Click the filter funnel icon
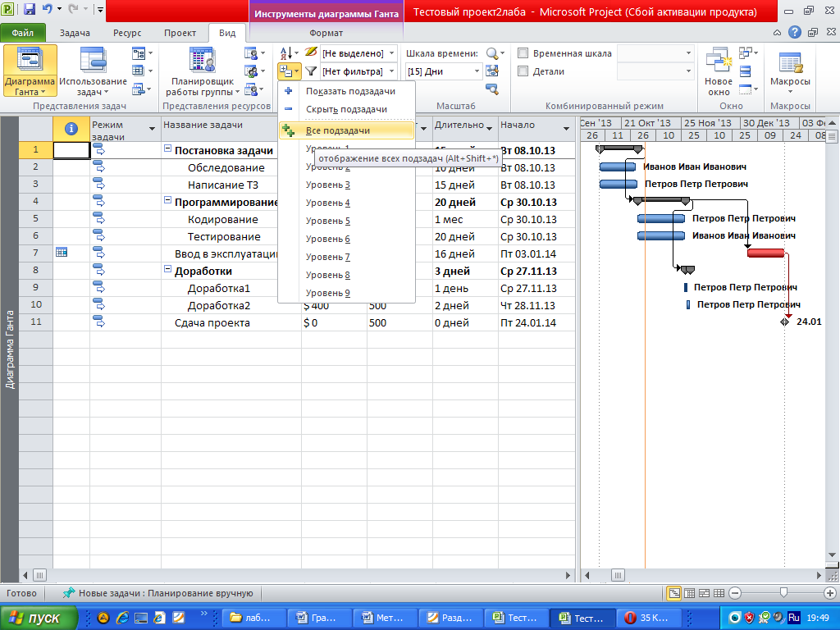 tap(311, 71)
